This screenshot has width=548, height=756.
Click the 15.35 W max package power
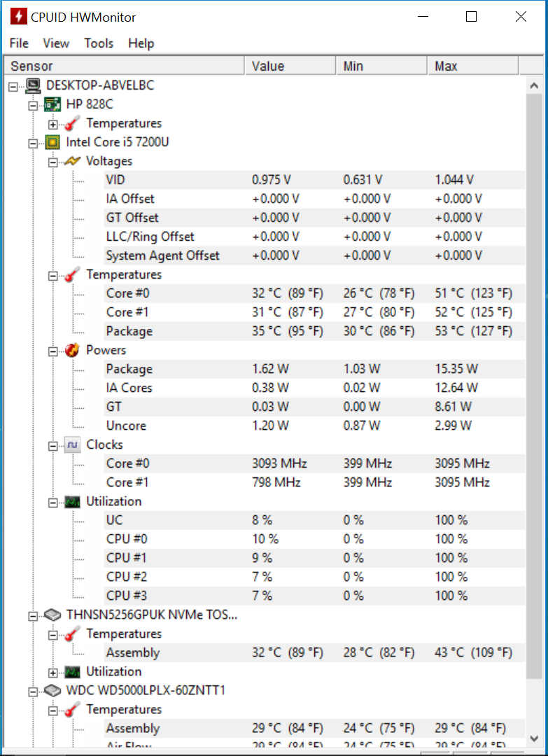(x=456, y=370)
